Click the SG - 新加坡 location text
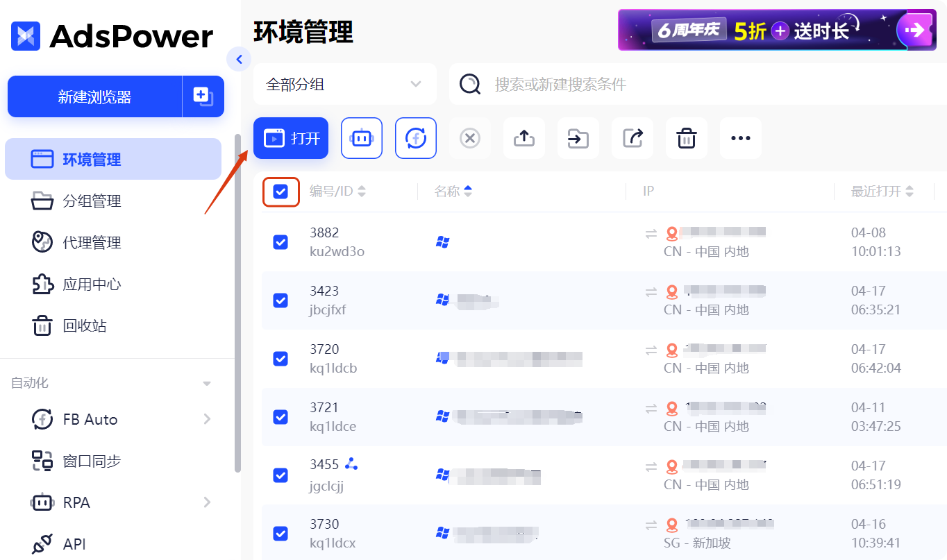Screen dimensions: 947x560 (697, 543)
